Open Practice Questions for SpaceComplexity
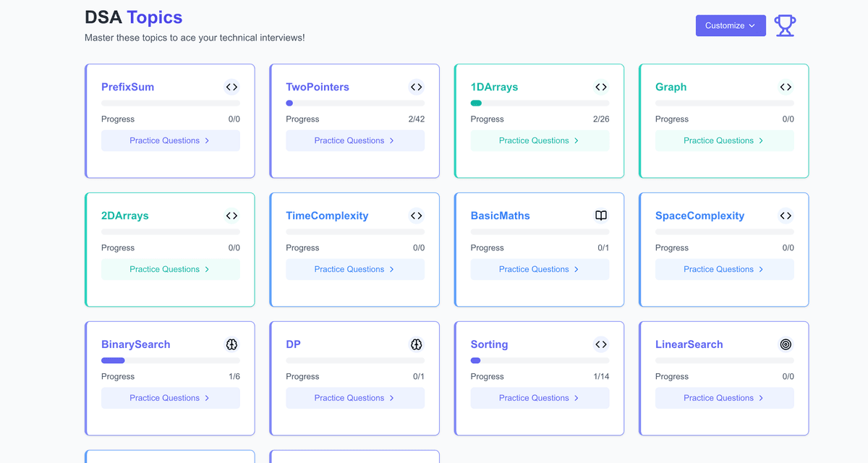 click(x=725, y=269)
